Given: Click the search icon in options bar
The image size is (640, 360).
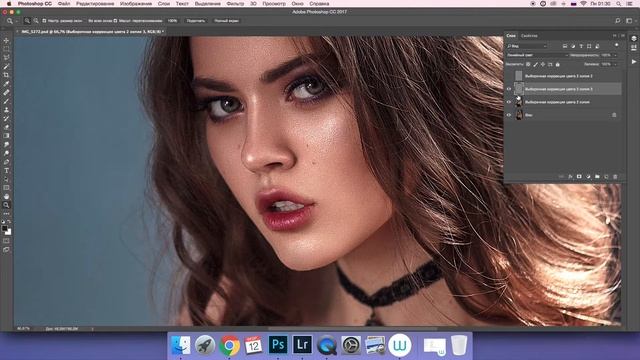Looking at the screenshot, I should point(618,20).
